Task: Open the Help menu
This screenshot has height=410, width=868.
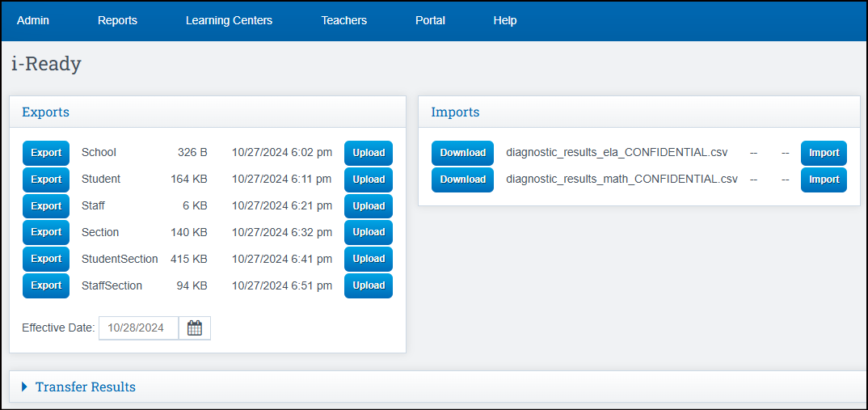Action: pos(505,20)
